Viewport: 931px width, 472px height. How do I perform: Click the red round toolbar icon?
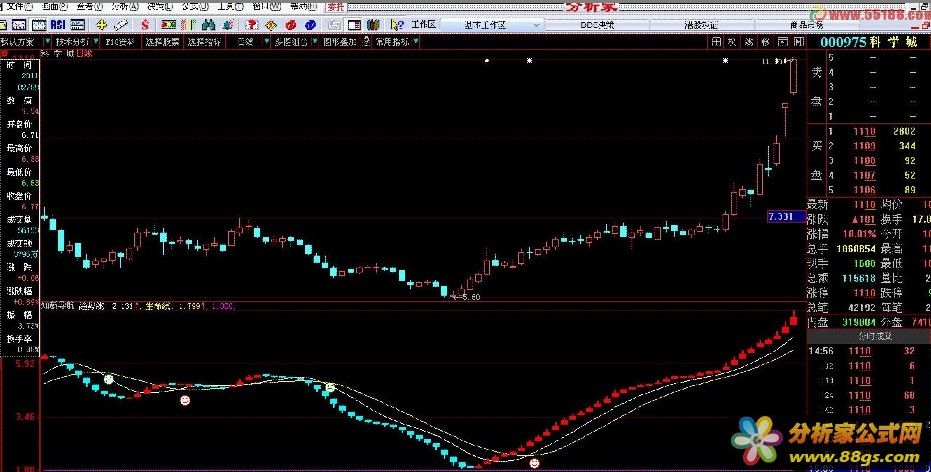(x=290, y=25)
